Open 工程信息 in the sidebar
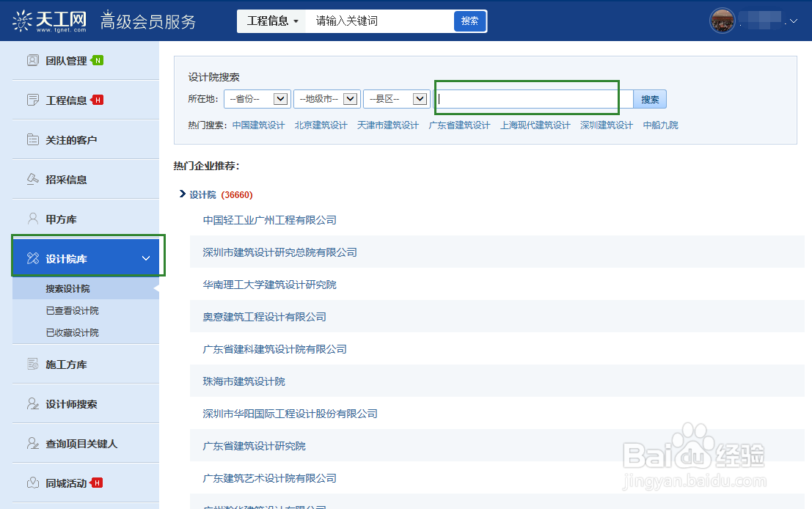The height and width of the screenshot is (509, 812). point(66,100)
